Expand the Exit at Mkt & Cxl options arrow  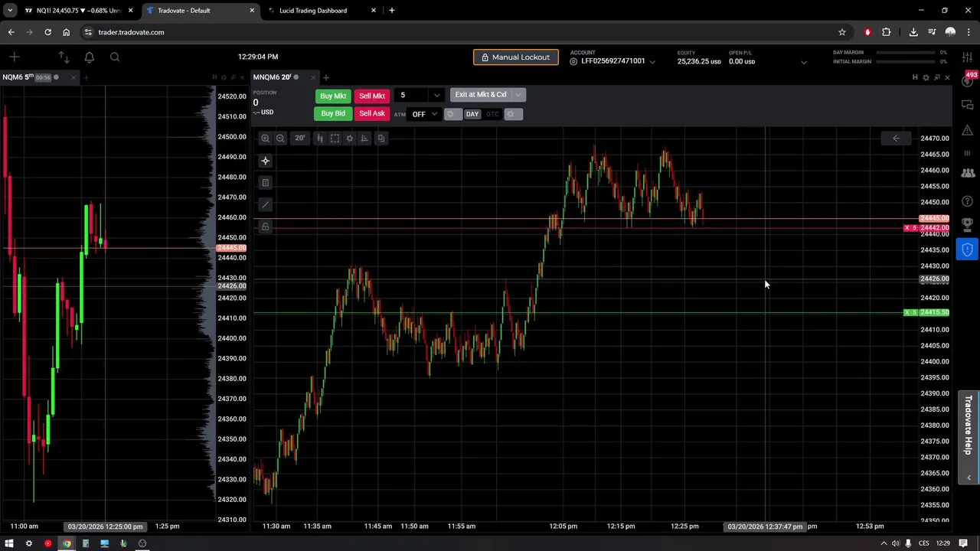[x=518, y=95]
